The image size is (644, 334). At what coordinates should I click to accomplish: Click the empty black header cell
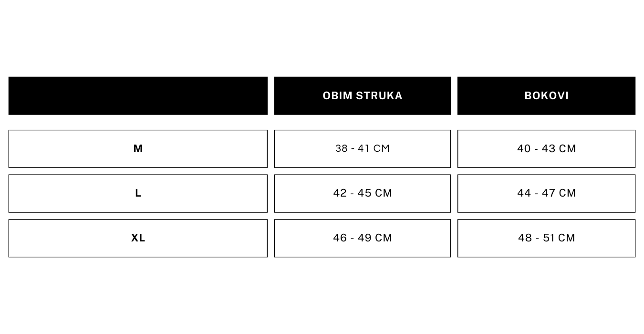pyautogui.click(x=138, y=96)
